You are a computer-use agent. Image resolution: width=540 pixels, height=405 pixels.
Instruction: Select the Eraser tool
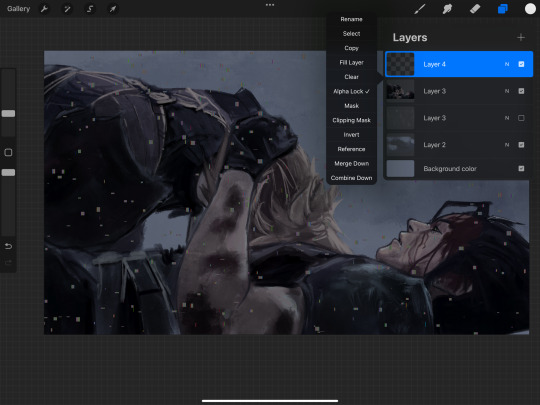475,9
